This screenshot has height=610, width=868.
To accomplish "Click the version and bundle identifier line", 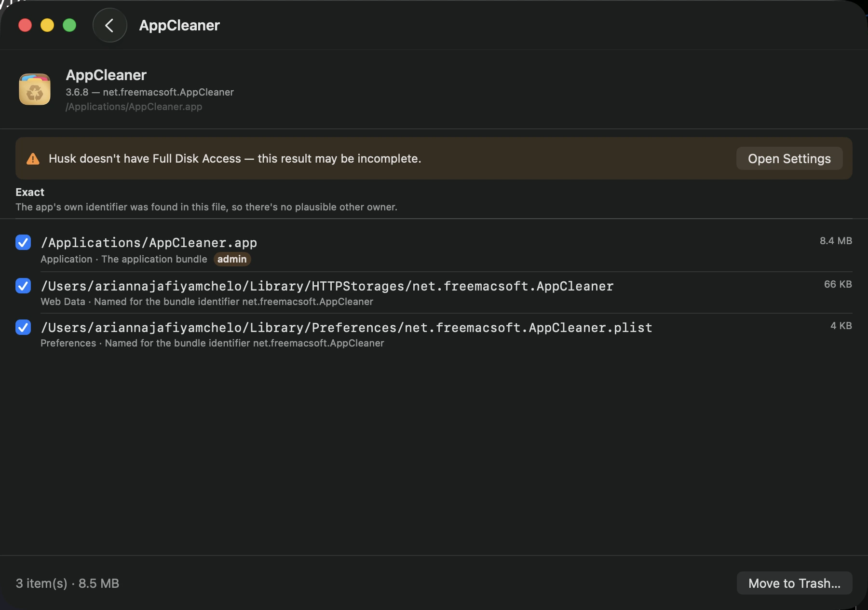I will 149,92.
